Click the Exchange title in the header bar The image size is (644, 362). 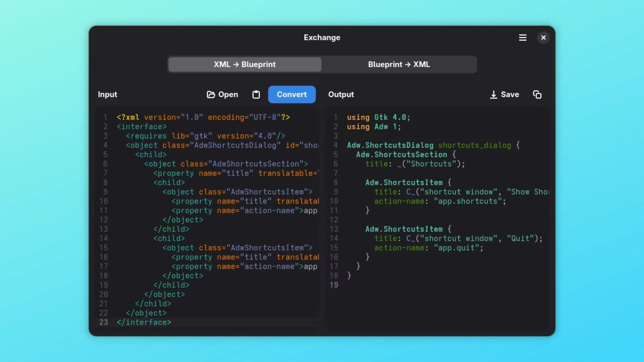coord(322,38)
